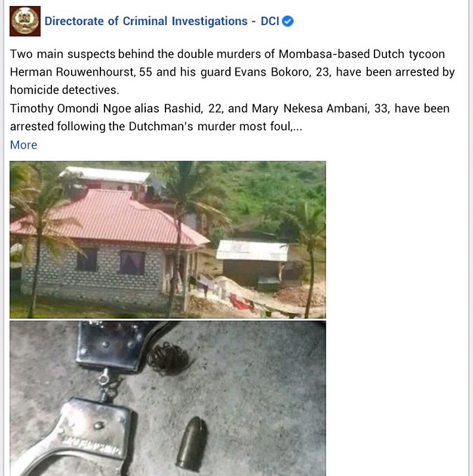Open the red-roofed house photo

168,239
